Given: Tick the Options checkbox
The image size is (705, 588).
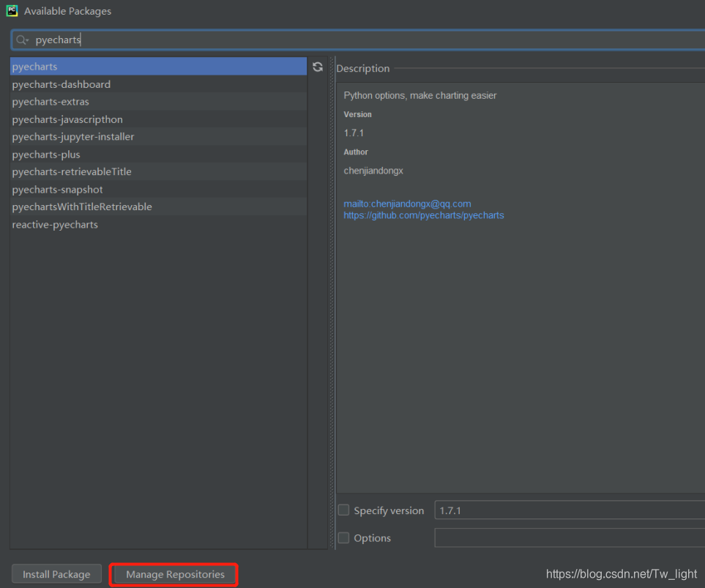Looking at the screenshot, I should click(x=343, y=537).
